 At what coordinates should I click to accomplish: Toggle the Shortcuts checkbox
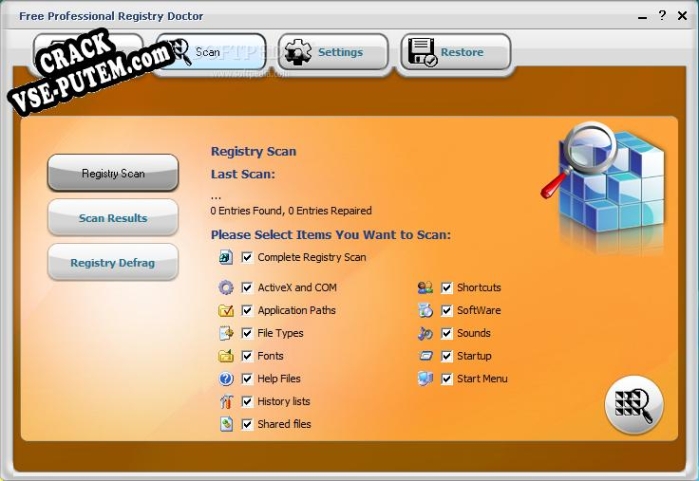coord(447,288)
